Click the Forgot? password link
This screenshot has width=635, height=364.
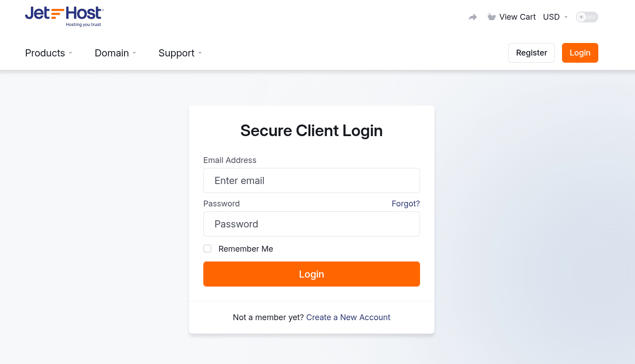pyautogui.click(x=406, y=204)
